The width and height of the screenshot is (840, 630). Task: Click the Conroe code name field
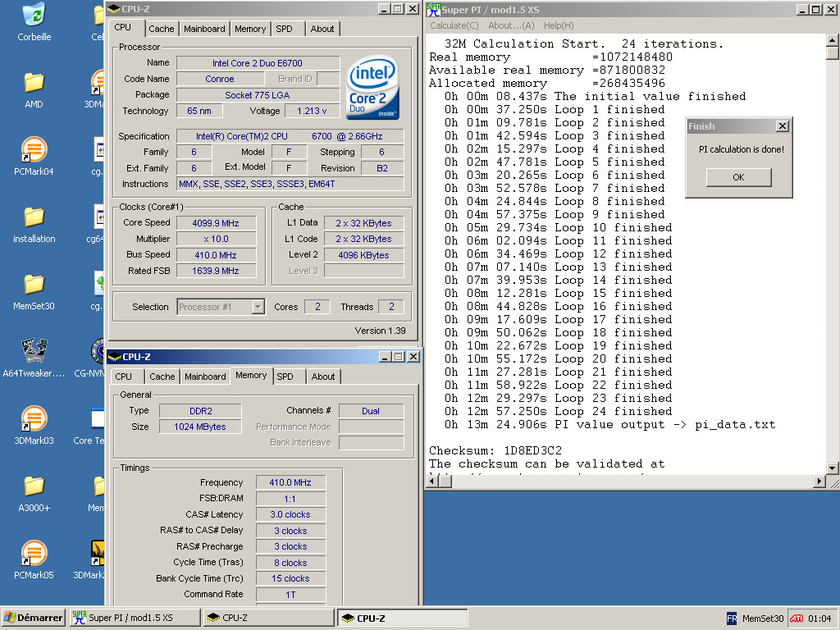tap(220, 79)
